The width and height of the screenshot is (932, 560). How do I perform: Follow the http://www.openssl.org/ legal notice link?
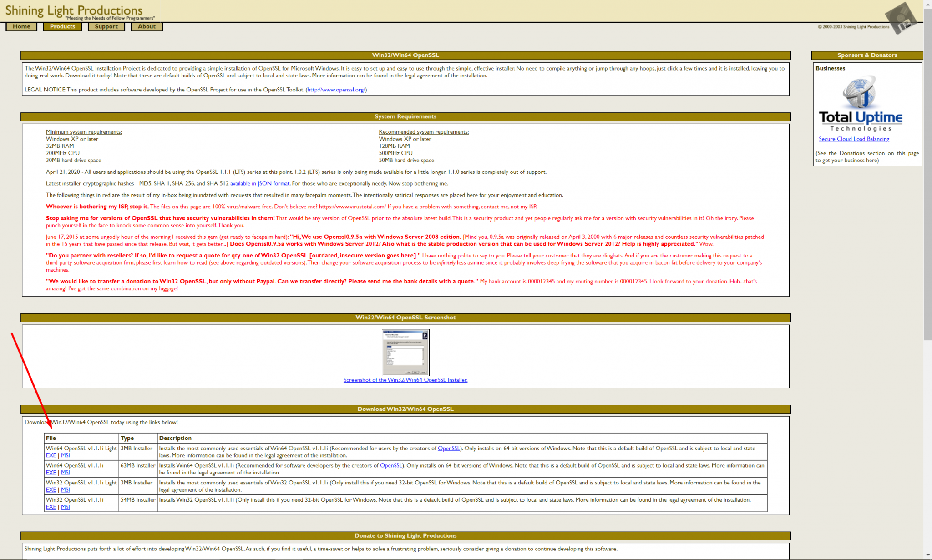pyautogui.click(x=336, y=90)
